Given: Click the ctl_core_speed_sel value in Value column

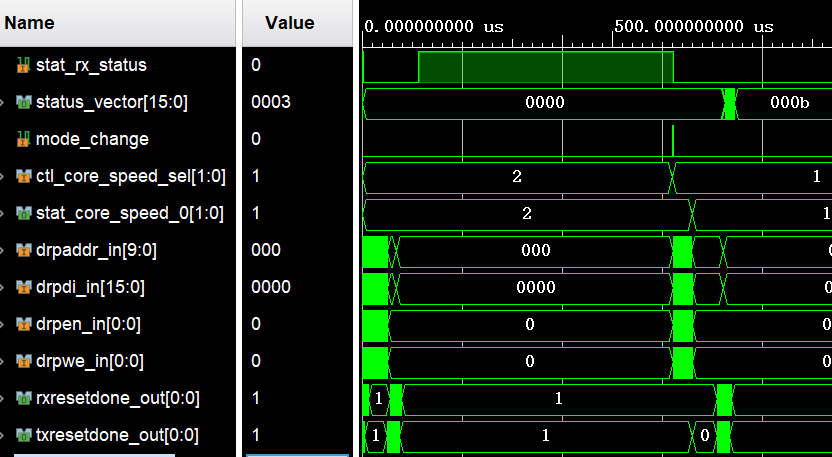Looking at the screenshot, I should (x=256, y=176).
